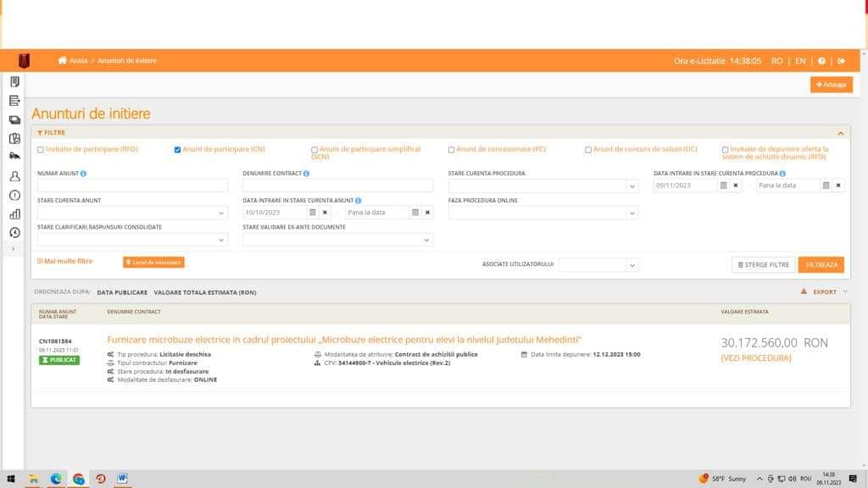868x488 pixels.
Task: Enable Invitatie de participare (RFQ) checkbox
Action: pos(41,149)
